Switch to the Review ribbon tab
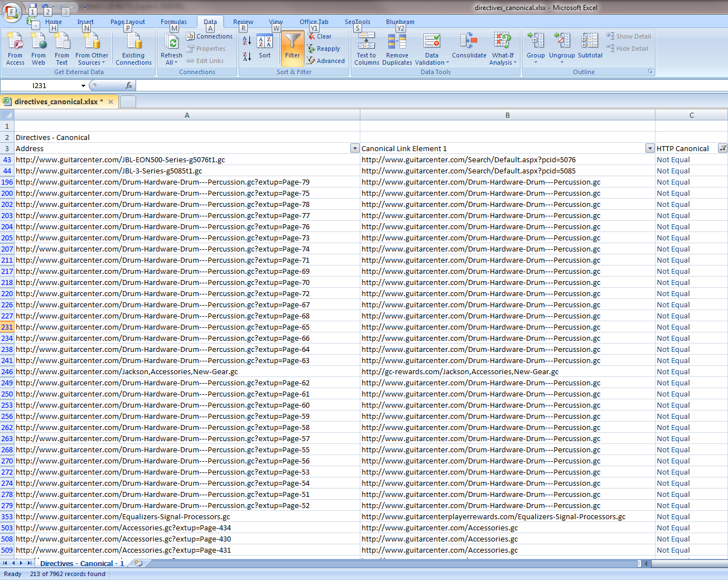Image resolution: width=728 pixels, height=580 pixels. click(243, 22)
